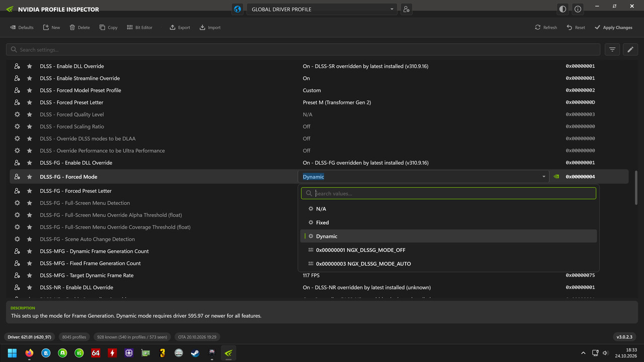Click the volume icon in the system tray
This screenshot has width=644, height=362.
605,353
